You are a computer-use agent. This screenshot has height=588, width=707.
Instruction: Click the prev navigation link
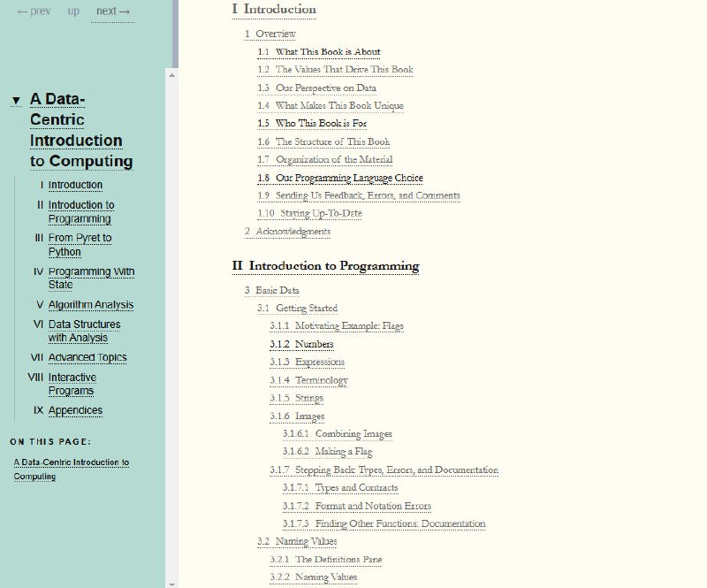tap(34, 11)
